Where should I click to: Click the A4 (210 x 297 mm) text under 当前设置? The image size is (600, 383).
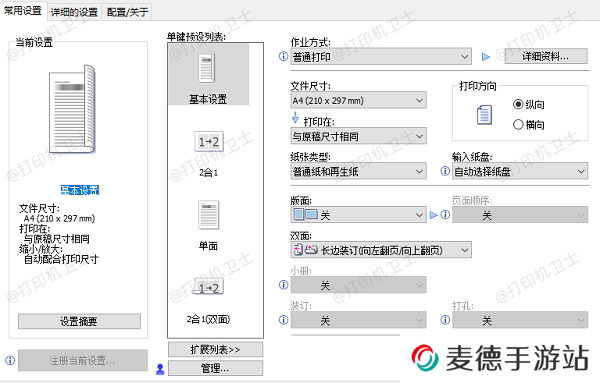click(x=59, y=218)
